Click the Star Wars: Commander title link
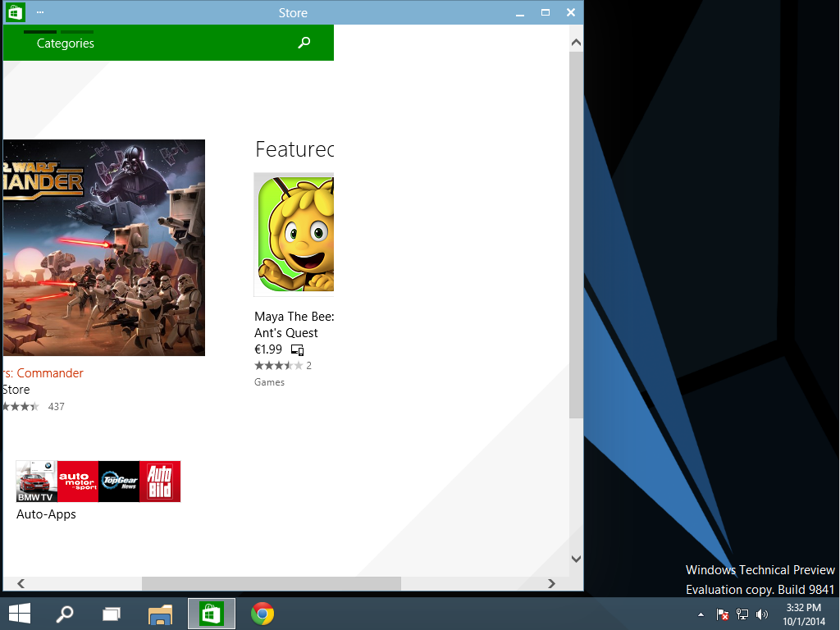The height and width of the screenshot is (630, 840). pos(43,373)
